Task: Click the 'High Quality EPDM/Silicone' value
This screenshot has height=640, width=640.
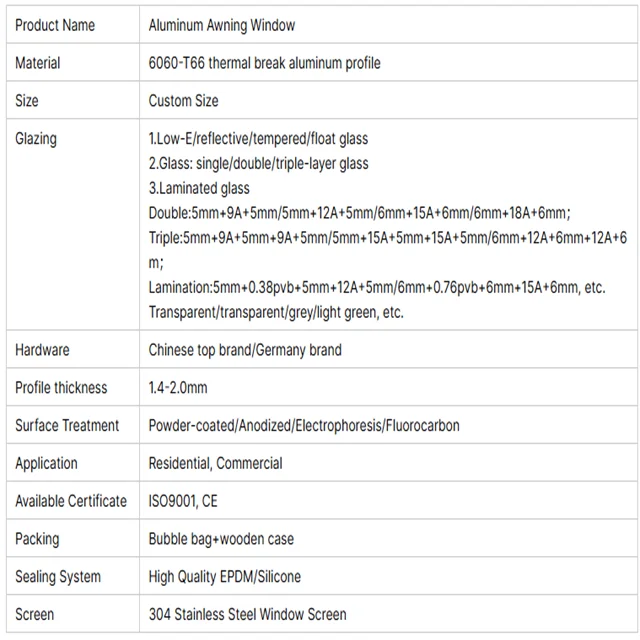Action: click(x=224, y=577)
